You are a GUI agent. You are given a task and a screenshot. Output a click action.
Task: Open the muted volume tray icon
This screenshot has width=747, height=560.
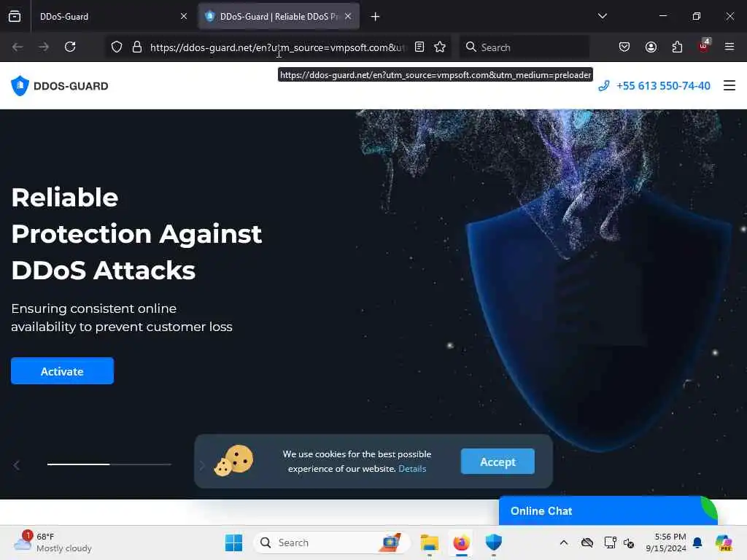(629, 542)
